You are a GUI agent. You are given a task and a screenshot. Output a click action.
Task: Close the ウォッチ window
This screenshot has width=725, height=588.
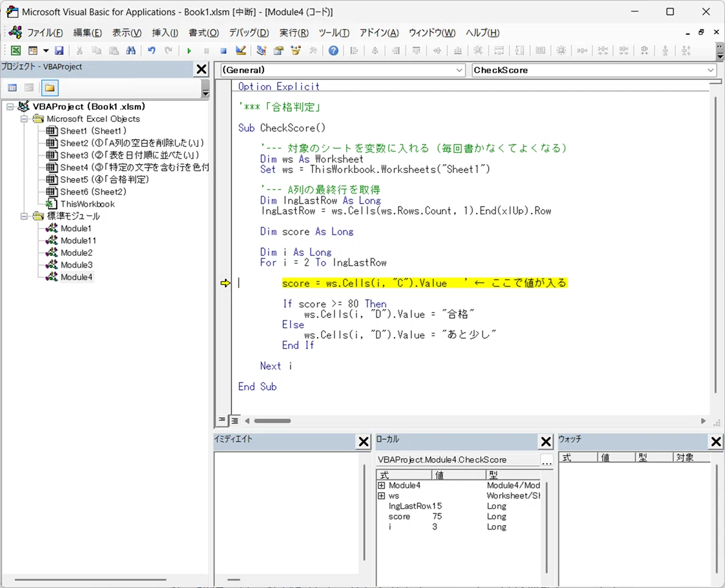pos(716,442)
